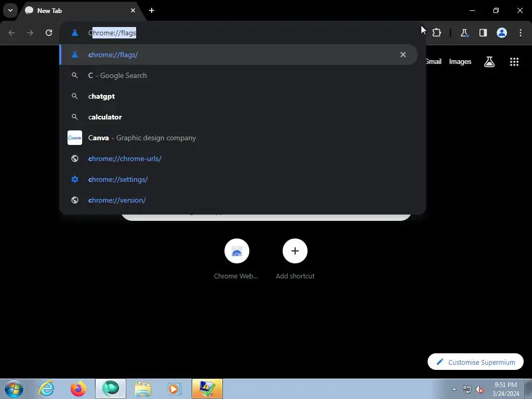Open chrome://settings/ suggestion
This screenshot has width=532, height=399.
click(238, 179)
